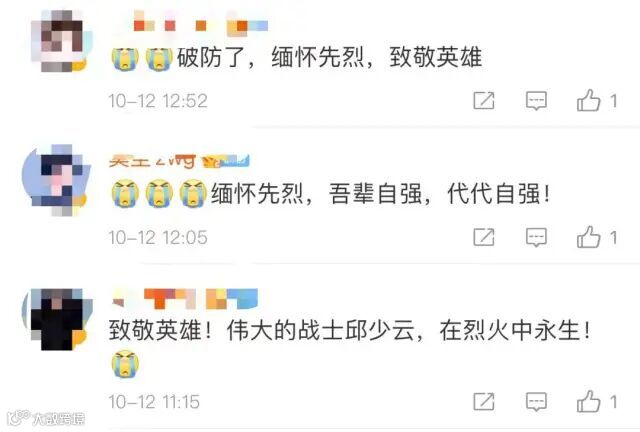Open the reply icon on the 12:52 comment
The width and height of the screenshot is (640, 432).
click(536, 101)
